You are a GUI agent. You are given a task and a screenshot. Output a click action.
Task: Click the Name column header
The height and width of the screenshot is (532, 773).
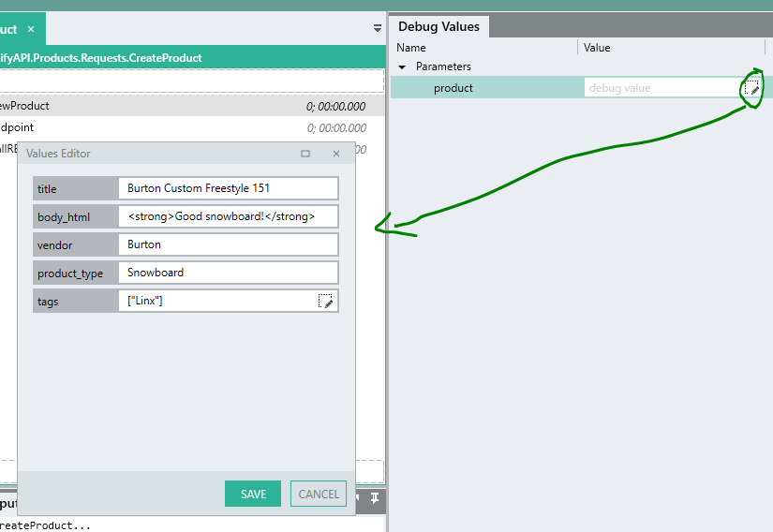411,48
